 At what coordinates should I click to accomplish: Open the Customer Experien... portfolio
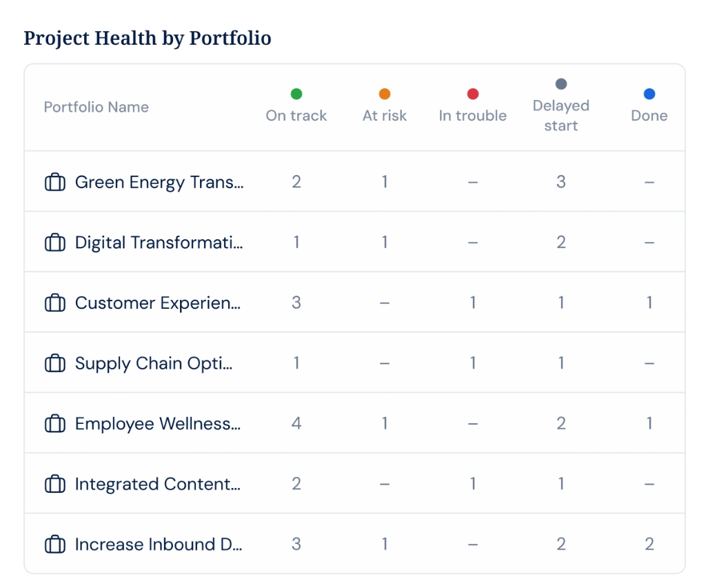tap(158, 303)
